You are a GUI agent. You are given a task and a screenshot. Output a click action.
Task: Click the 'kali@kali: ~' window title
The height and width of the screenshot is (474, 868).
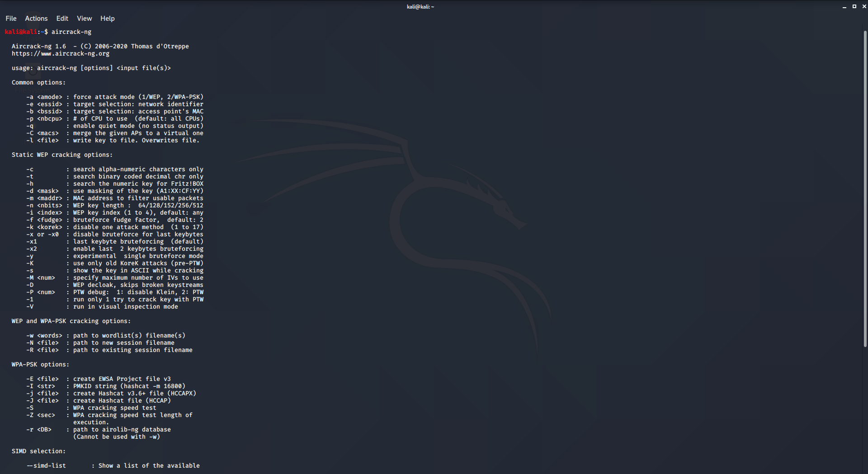(x=420, y=7)
